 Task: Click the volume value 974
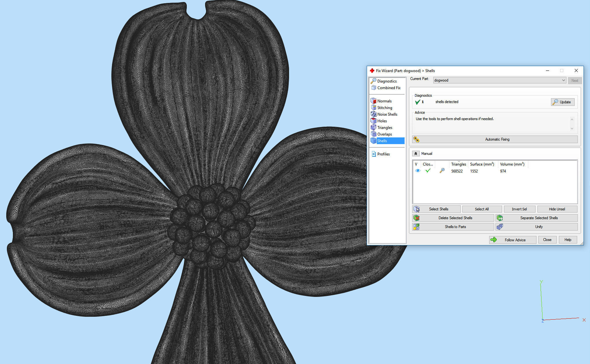click(x=503, y=171)
